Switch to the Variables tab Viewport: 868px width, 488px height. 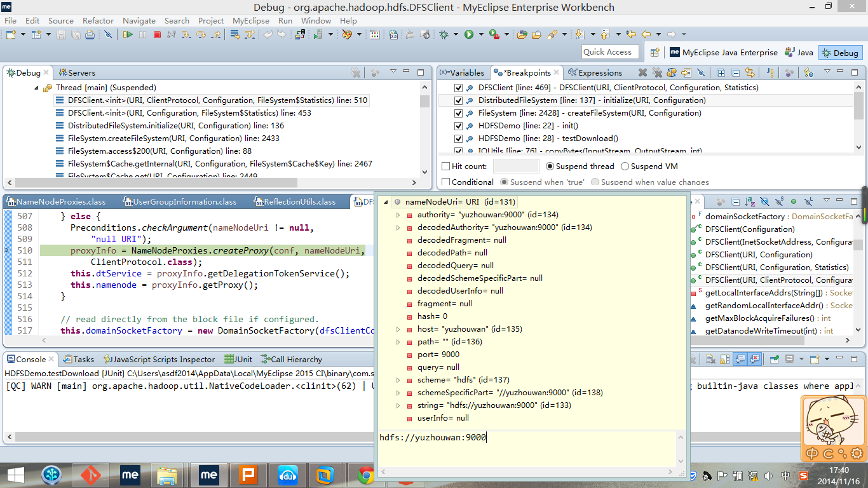[462, 72]
